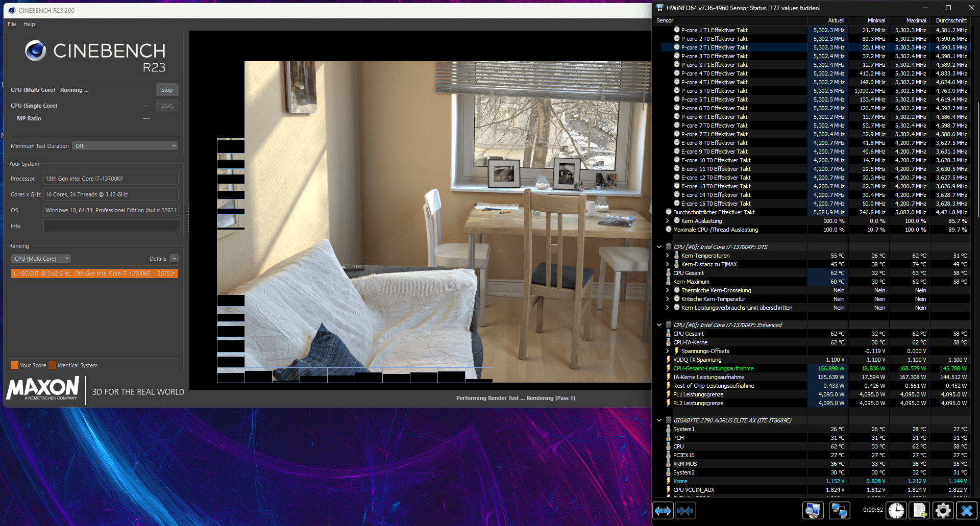Click the HWiNFO64 title bar app icon
The width and height of the screenshot is (980, 526).
[659, 8]
